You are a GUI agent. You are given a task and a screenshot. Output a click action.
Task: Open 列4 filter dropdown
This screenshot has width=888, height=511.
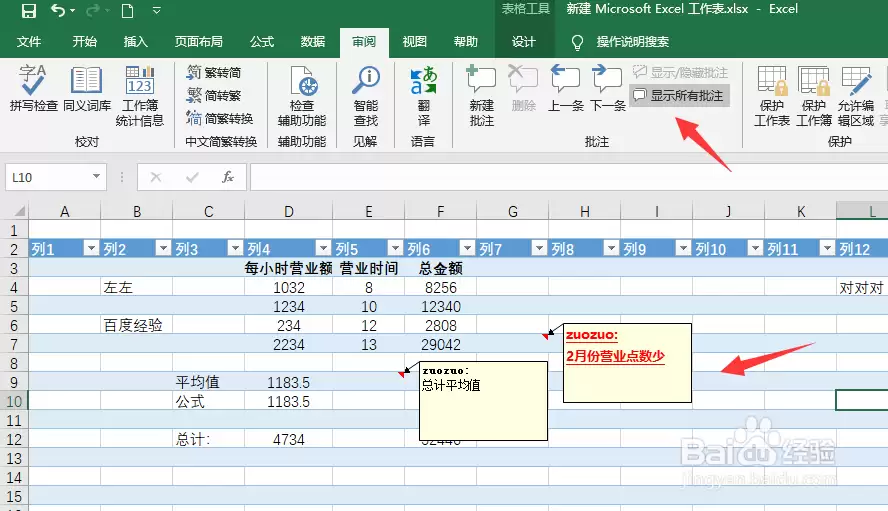tap(323, 248)
